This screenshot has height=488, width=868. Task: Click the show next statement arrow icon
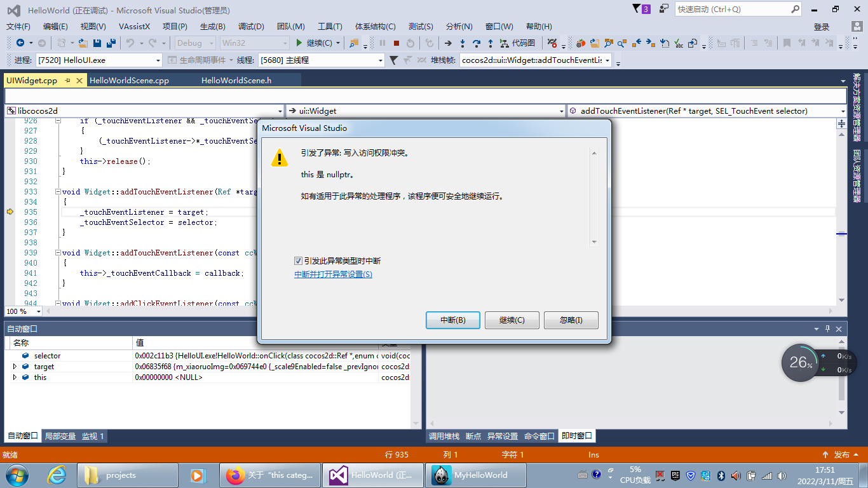click(x=448, y=43)
